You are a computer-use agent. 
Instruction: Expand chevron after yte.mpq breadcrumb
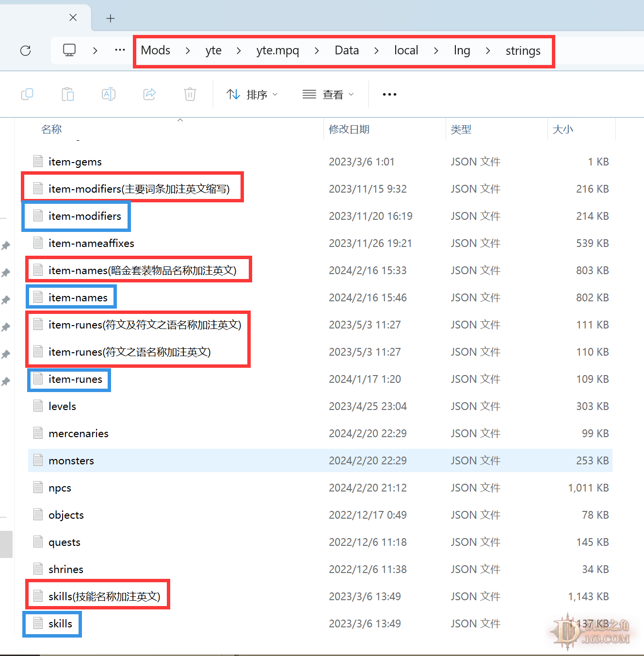[x=317, y=50]
